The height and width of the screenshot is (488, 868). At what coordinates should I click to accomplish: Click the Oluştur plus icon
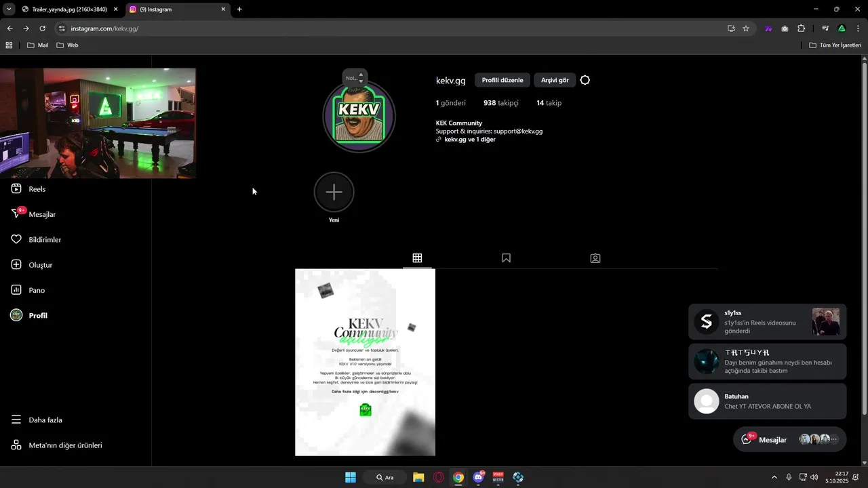[x=16, y=265]
